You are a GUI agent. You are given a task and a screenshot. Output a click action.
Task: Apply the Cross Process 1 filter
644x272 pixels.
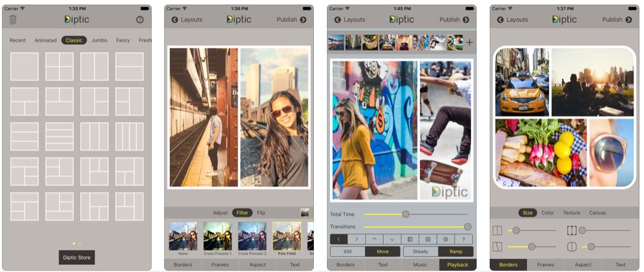click(217, 239)
